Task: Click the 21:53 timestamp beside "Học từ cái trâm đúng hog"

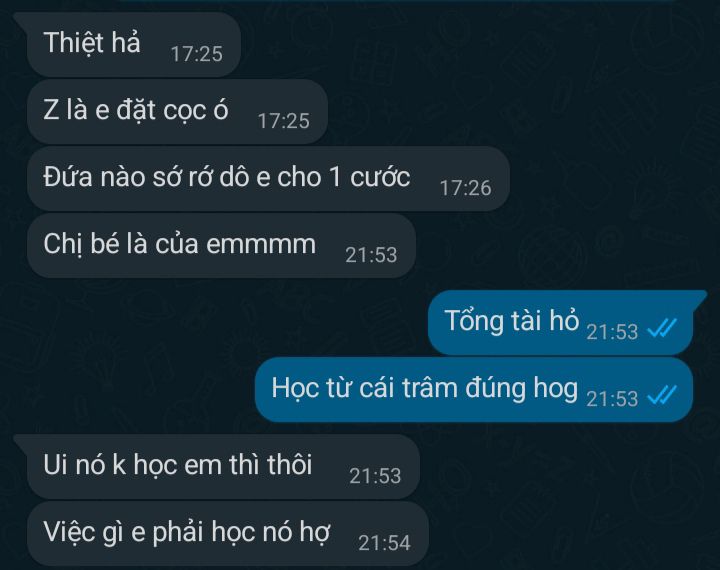Action: tap(612, 399)
